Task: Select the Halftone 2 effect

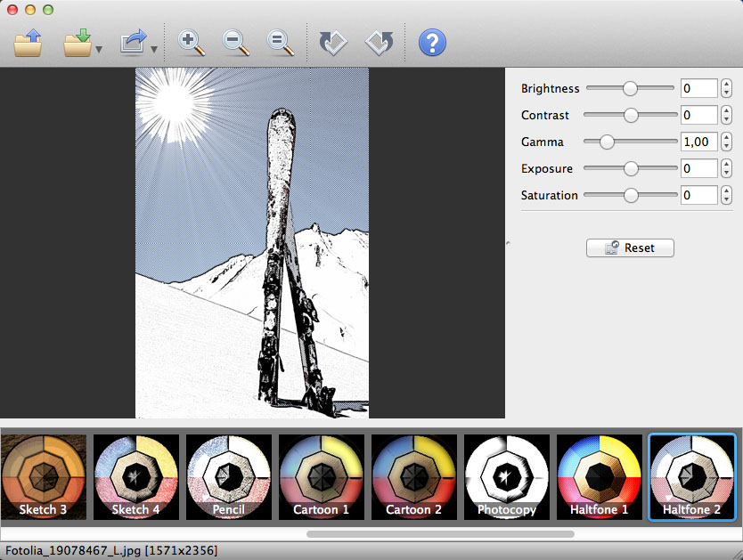Action: pos(692,477)
